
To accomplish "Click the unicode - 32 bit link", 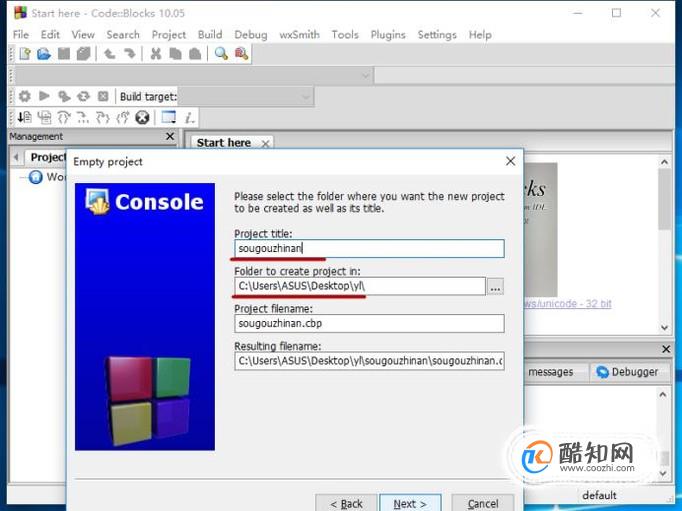I will [568, 304].
